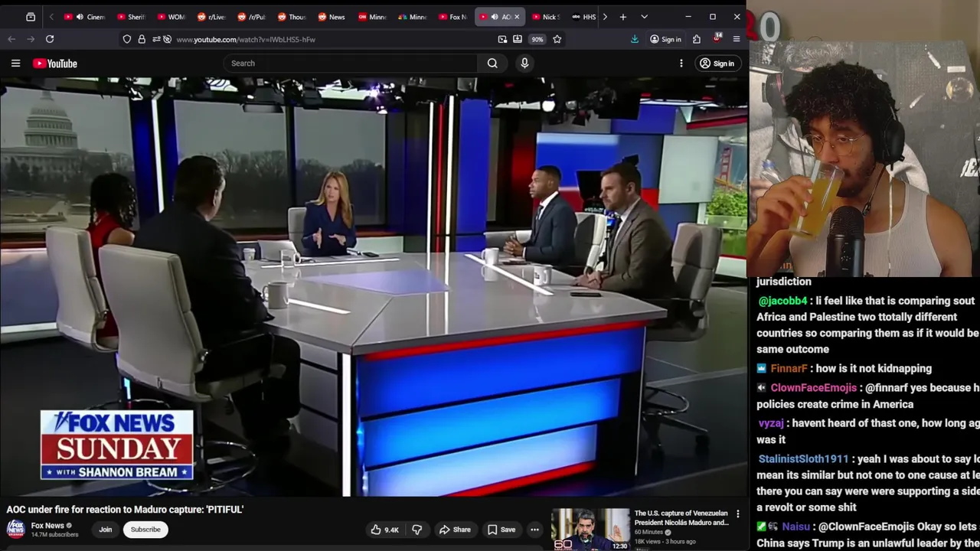Open the browser downloads arrow

635,39
